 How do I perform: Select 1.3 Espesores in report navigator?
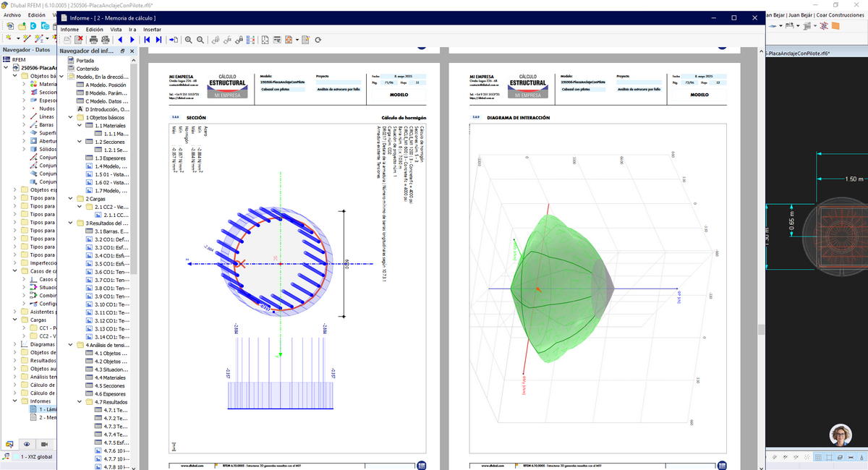click(x=109, y=158)
